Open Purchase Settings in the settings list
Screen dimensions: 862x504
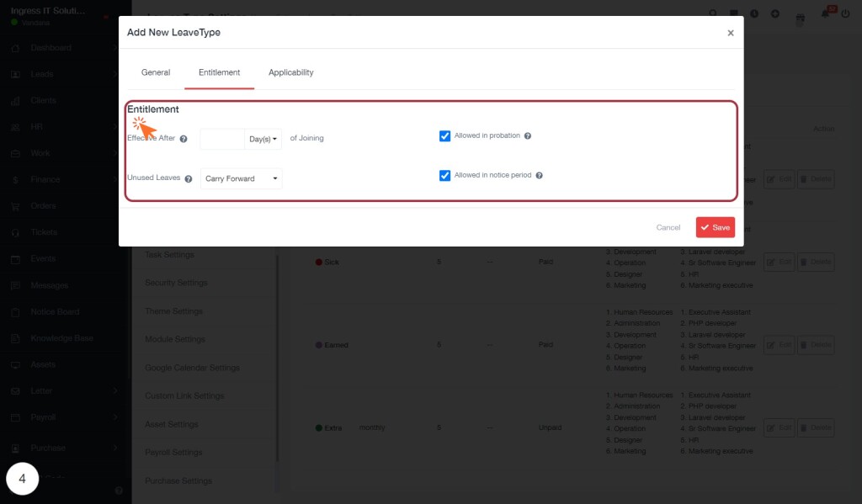178,481
